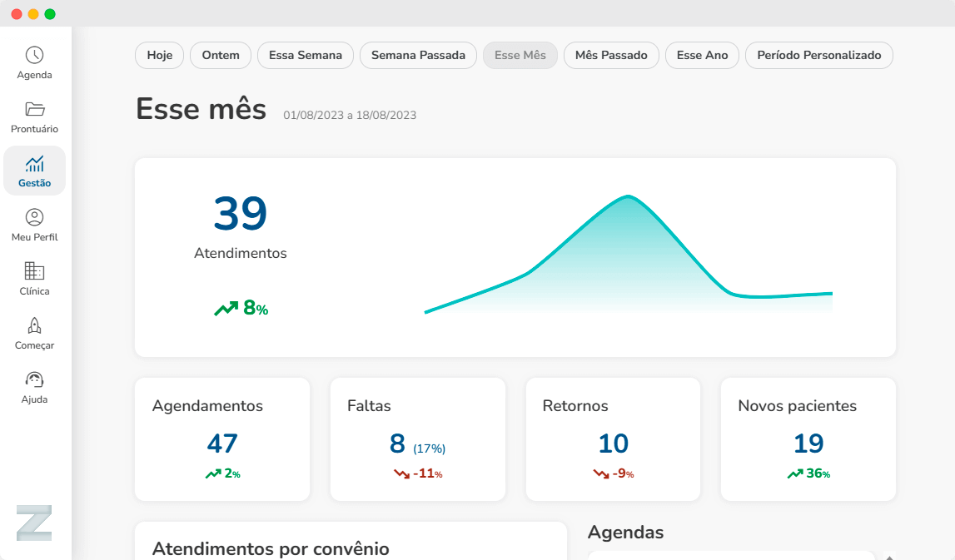
Task: Click the Novos pacientes card
Action: pyautogui.click(x=808, y=439)
